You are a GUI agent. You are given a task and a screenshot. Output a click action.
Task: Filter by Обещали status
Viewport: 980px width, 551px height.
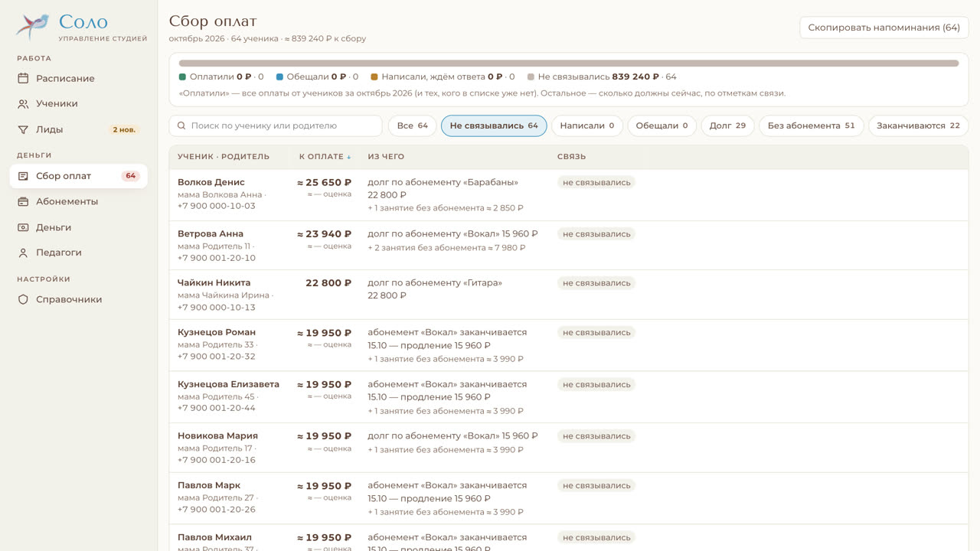pyautogui.click(x=661, y=126)
